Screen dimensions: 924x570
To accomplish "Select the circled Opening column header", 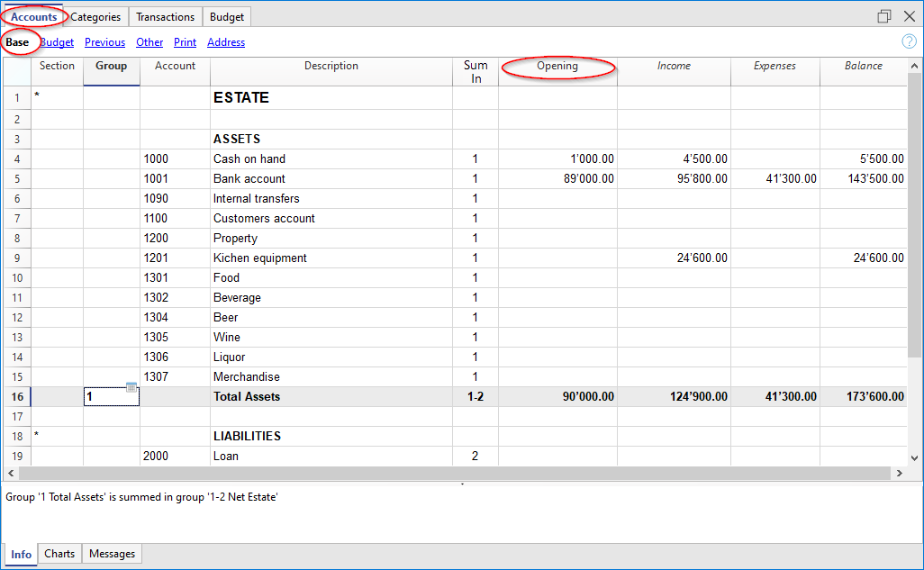I will tap(557, 66).
